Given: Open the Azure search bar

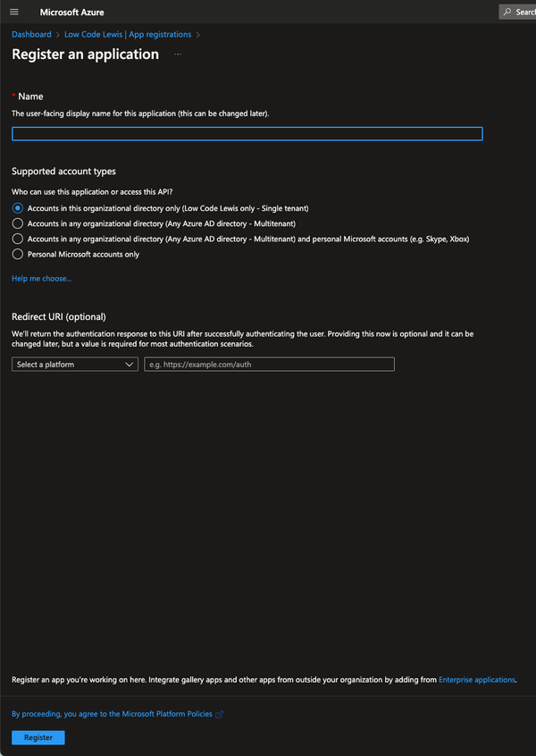Looking at the screenshot, I should coord(518,12).
